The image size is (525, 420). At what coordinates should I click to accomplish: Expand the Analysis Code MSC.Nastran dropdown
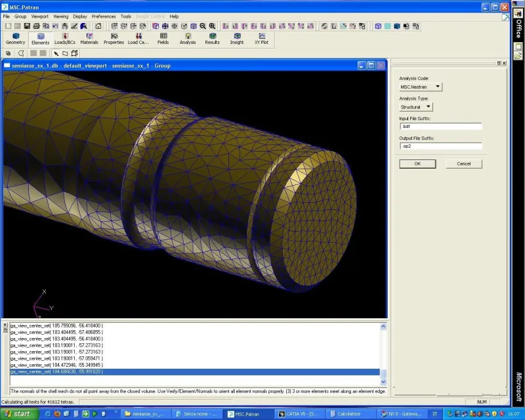[x=421, y=87]
